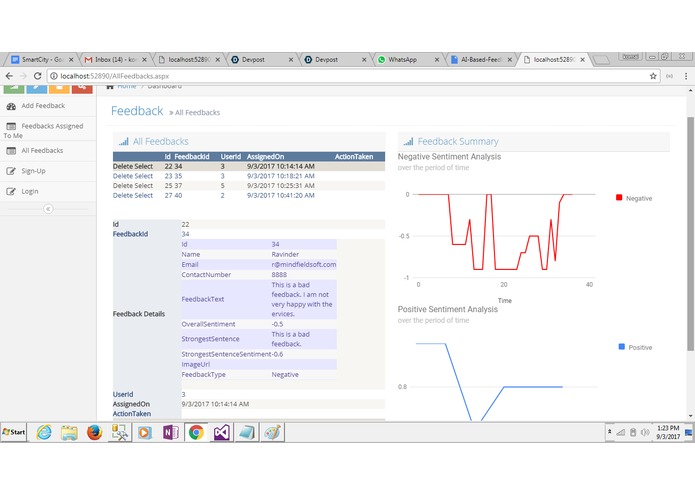Open the notepad-like app on taskbar
This screenshot has height=494, width=695.
click(x=246, y=432)
